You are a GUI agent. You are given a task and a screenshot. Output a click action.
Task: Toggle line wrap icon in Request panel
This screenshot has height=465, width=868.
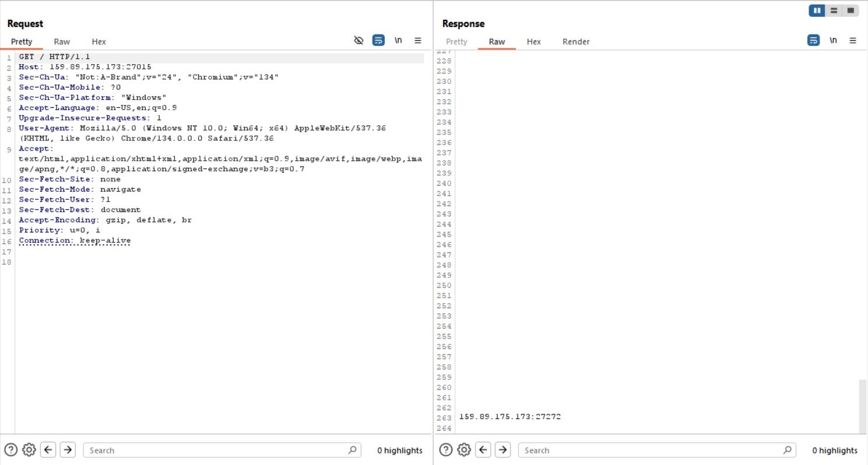click(x=378, y=40)
